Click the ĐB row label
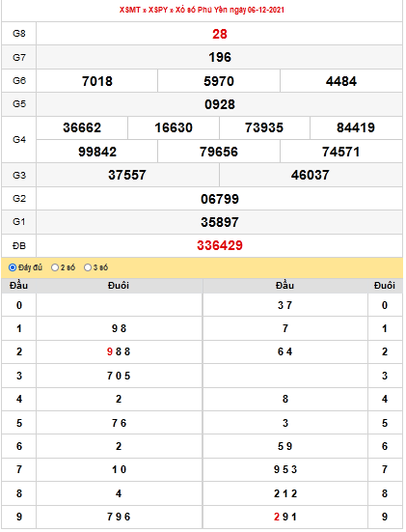Viewport: 406px width, 532px height. [x=19, y=245]
